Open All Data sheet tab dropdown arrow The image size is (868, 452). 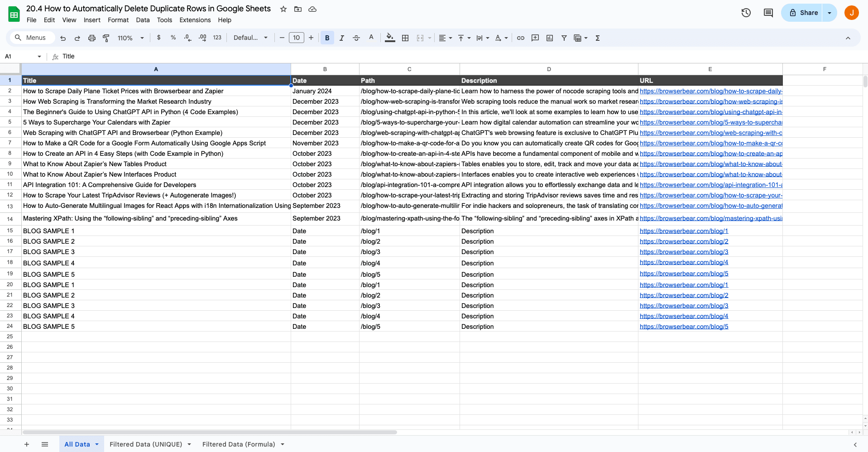97,444
